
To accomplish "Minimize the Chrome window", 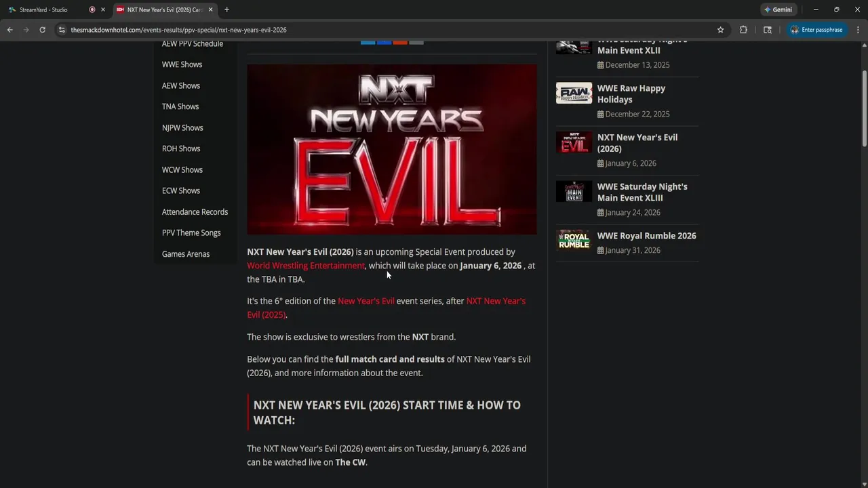I will 816,9.
